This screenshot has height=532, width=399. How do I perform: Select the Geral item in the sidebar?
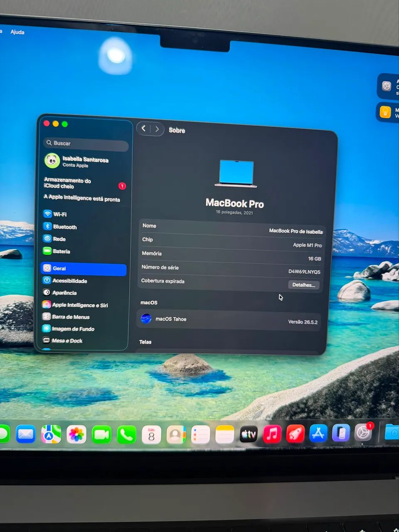(x=84, y=268)
